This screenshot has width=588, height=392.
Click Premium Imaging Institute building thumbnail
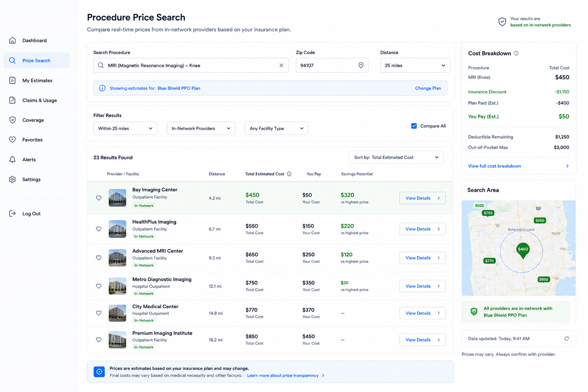pyautogui.click(x=117, y=340)
